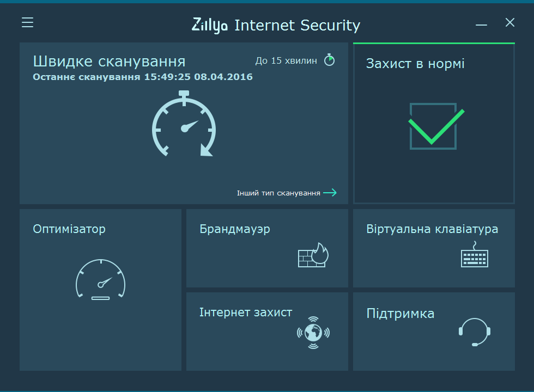
Task: Click the globe internet protection icon
Action: (313, 333)
